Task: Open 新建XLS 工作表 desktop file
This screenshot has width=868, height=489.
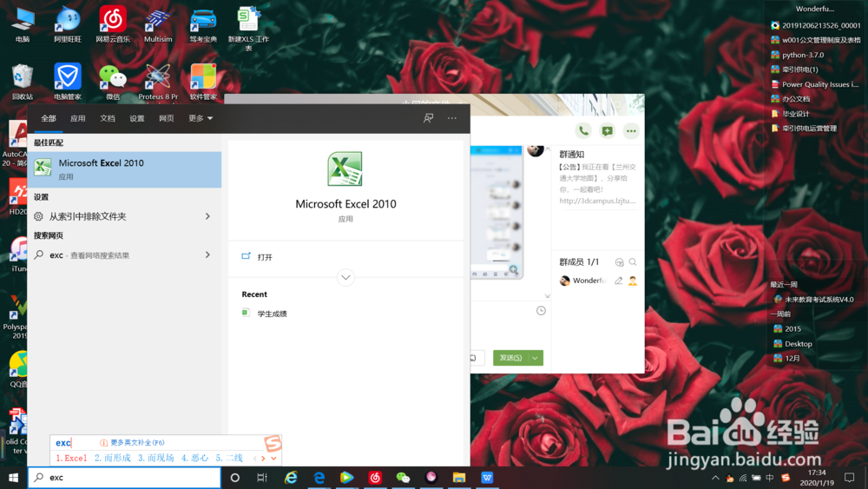Action: tap(248, 29)
